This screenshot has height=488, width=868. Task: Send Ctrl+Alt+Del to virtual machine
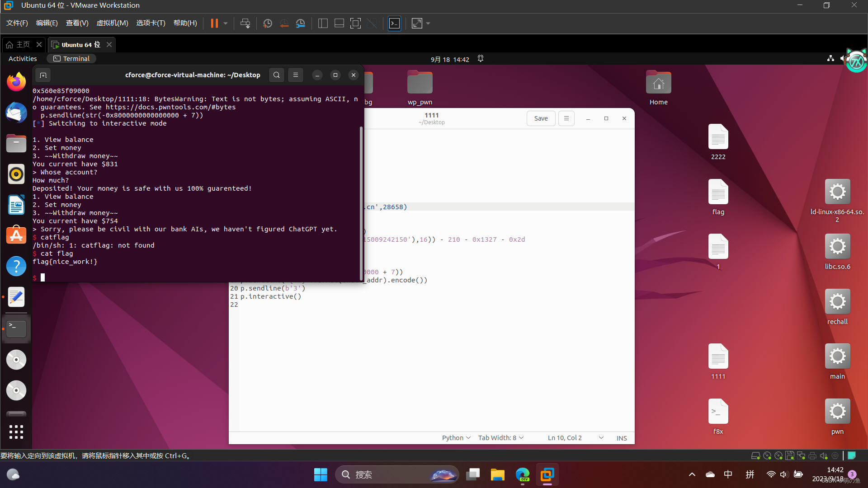point(245,23)
